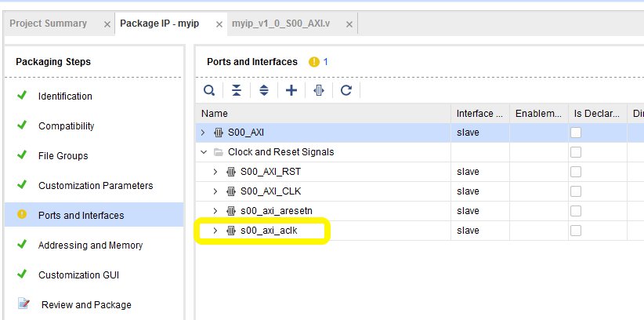Tick the Is Declared checkbox for S00_AXI_RST

click(576, 172)
